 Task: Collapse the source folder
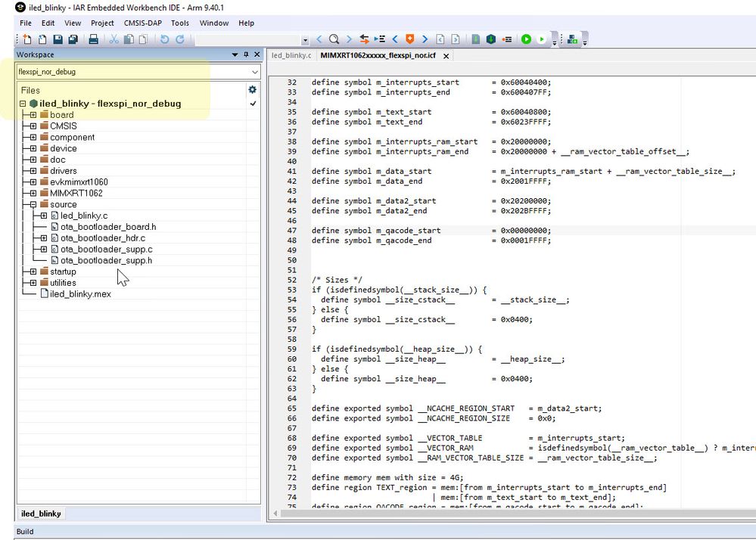pos(33,204)
